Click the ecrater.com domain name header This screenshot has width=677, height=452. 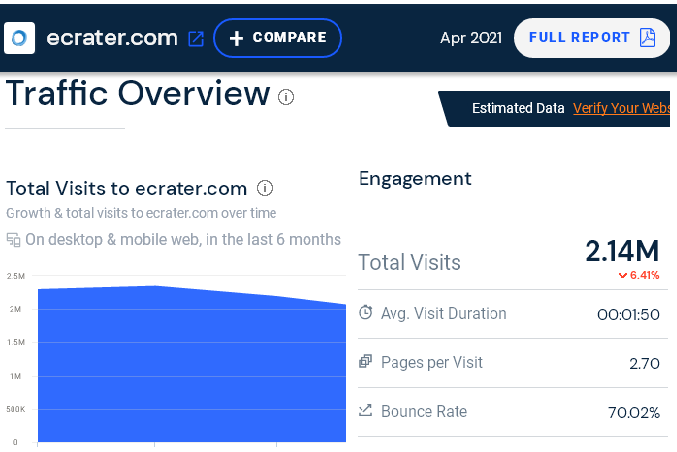112,38
